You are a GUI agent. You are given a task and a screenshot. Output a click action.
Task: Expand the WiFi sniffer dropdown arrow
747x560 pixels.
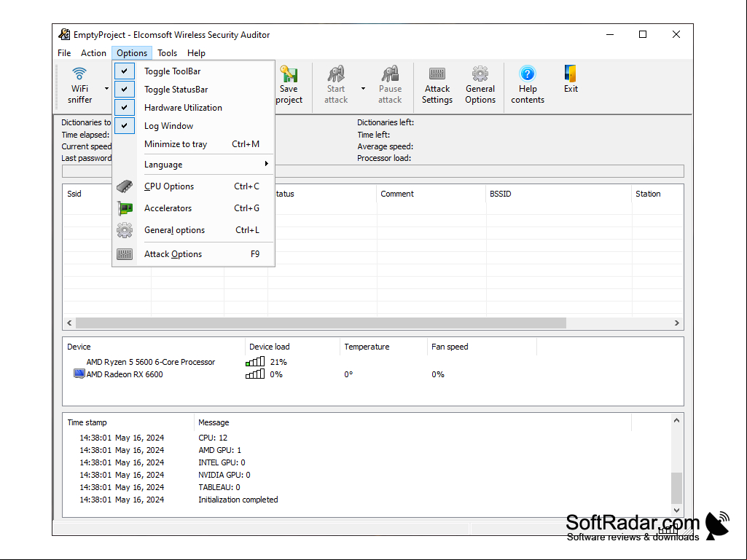106,89
